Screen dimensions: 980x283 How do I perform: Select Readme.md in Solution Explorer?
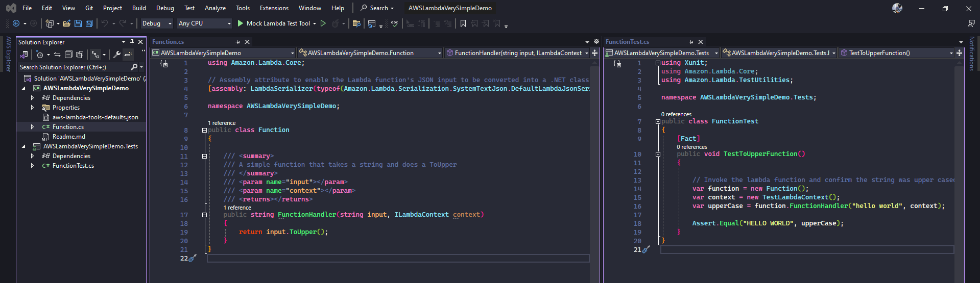(x=69, y=137)
